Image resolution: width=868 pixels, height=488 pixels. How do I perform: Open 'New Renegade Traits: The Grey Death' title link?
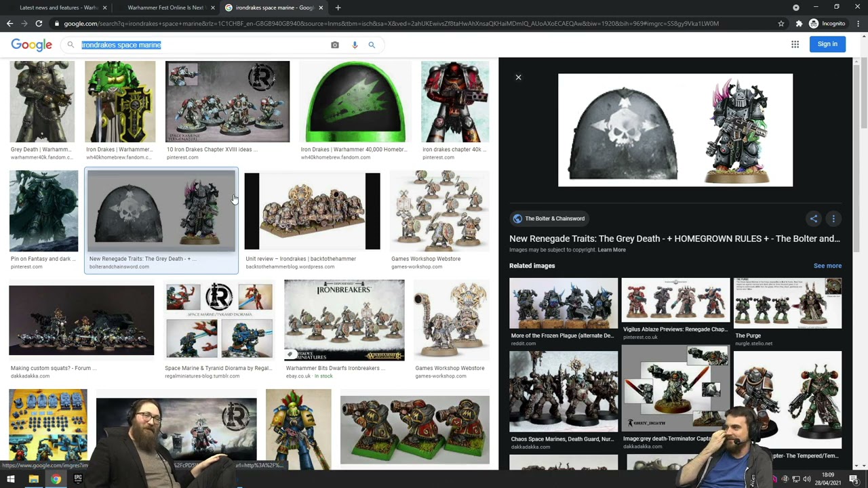675,239
